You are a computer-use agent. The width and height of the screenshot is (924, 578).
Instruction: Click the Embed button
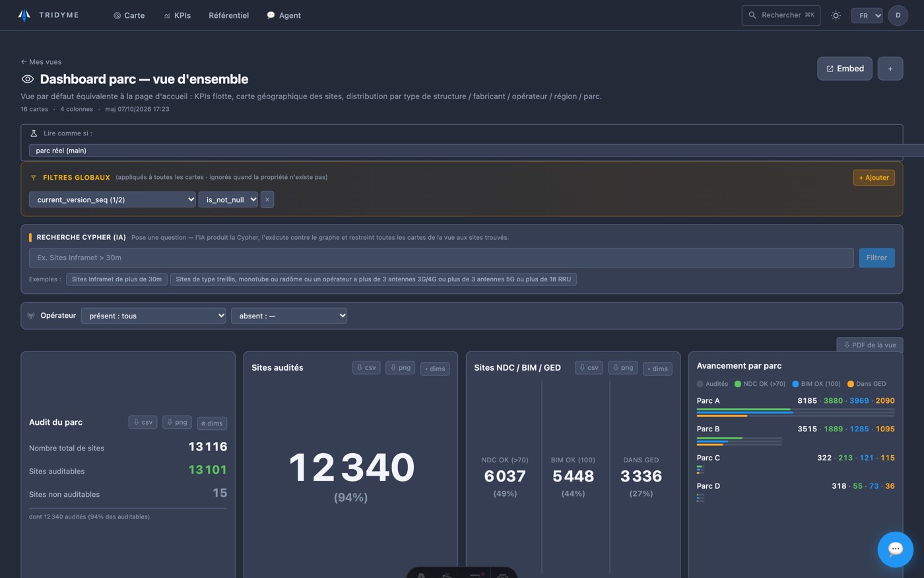click(x=845, y=69)
